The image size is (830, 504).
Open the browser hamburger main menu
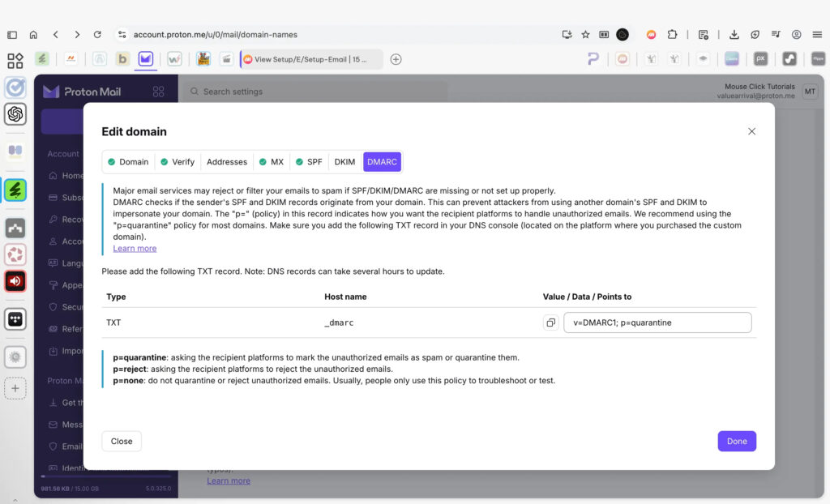817,35
